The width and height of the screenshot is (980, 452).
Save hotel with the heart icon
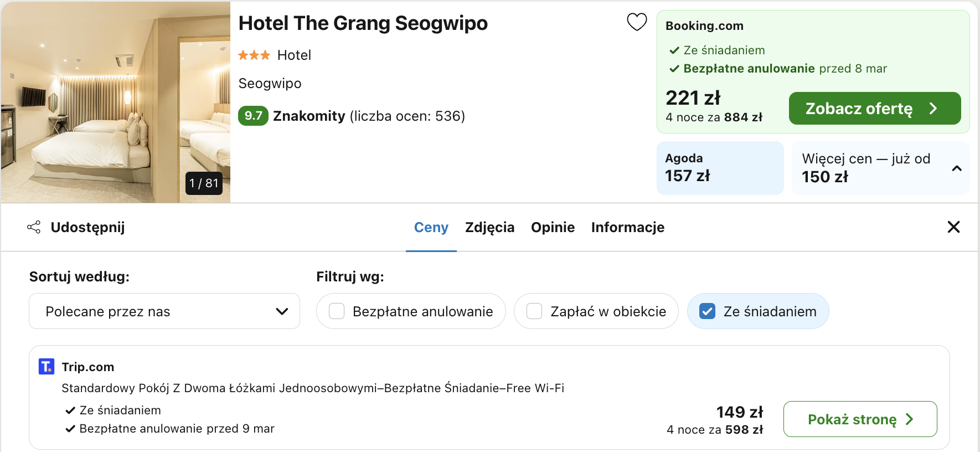pos(637,22)
